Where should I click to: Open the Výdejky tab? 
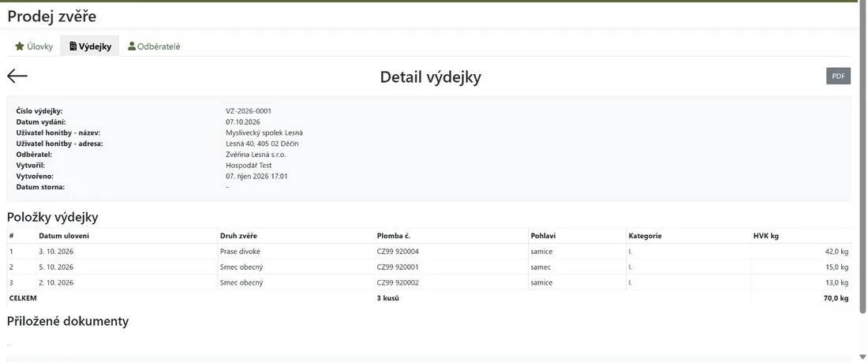[x=90, y=47]
